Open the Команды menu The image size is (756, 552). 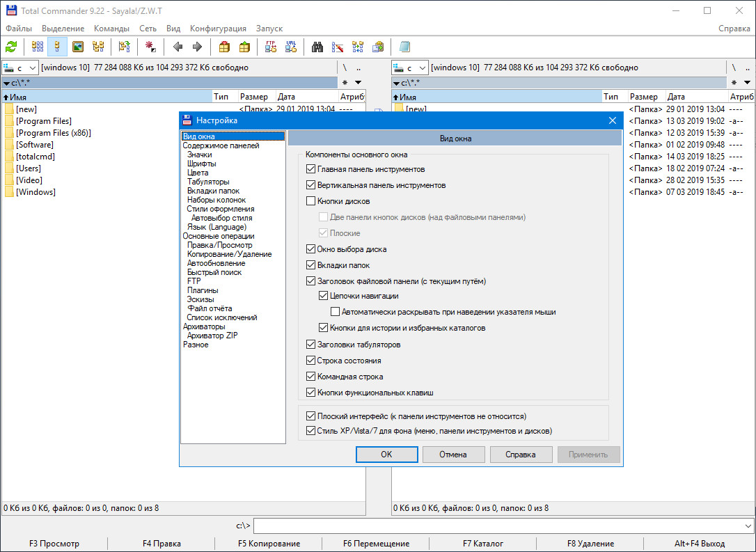pyautogui.click(x=112, y=29)
